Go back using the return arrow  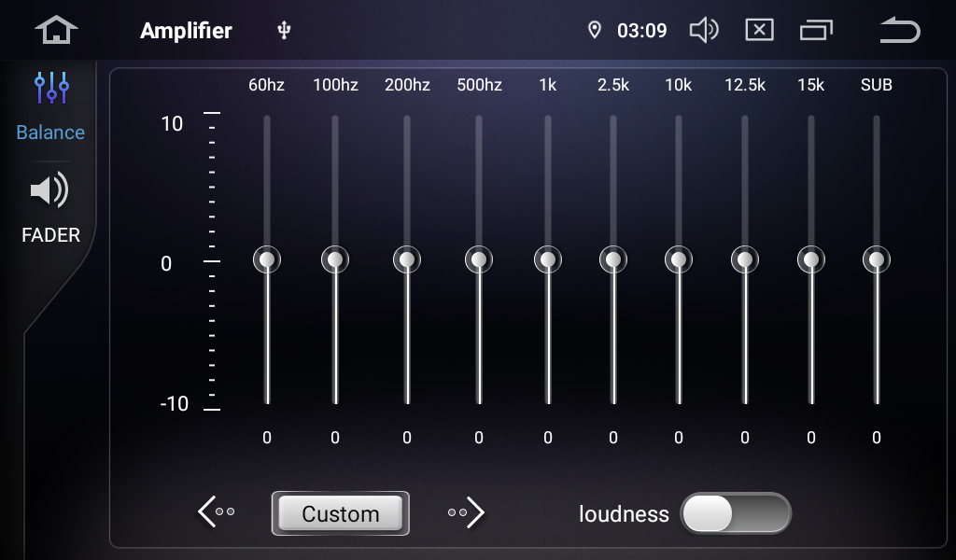[x=900, y=31]
